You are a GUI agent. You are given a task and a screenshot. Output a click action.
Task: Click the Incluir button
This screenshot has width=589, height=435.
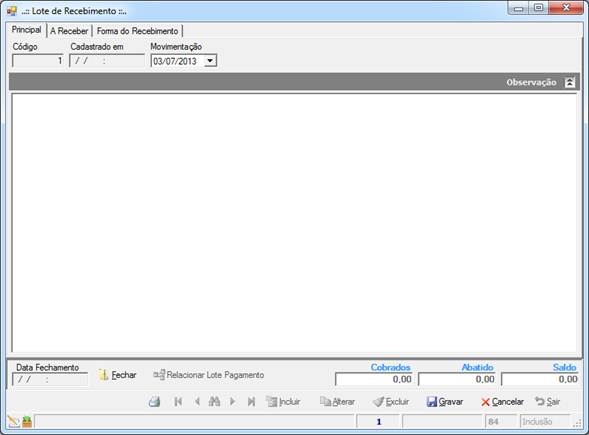(283, 402)
